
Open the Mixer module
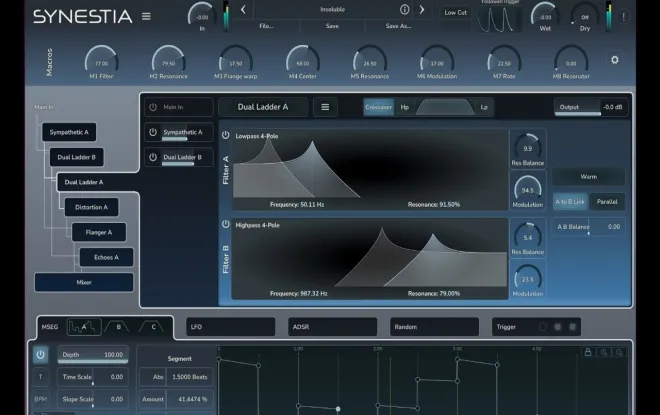pyautogui.click(x=84, y=282)
